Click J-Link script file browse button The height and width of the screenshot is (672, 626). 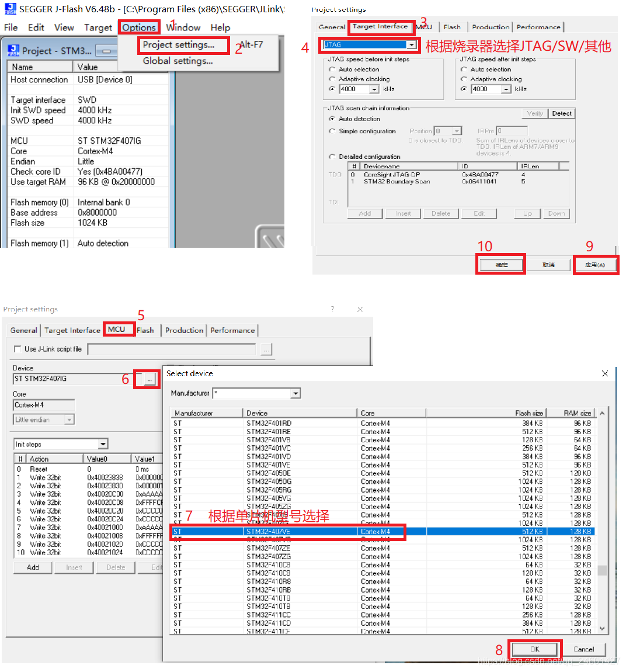coord(266,349)
